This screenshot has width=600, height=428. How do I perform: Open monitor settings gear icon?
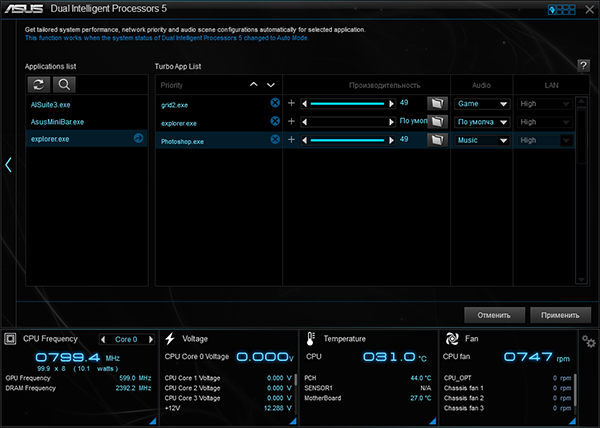pos(589,341)
